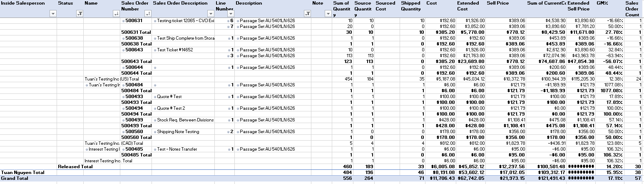The image size is (644, 184).
Task: Collapse sales order 500638 group
Action: coord(123,38)
